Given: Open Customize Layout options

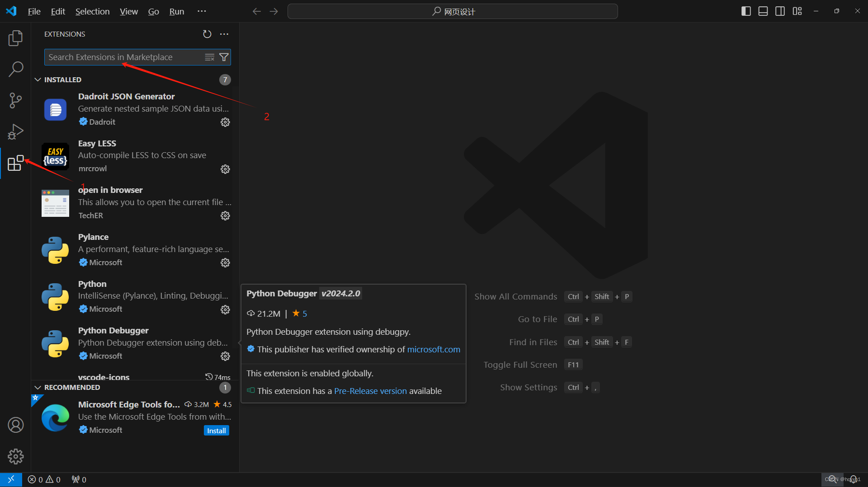Looking at the screenshot, I should [797, 11].
